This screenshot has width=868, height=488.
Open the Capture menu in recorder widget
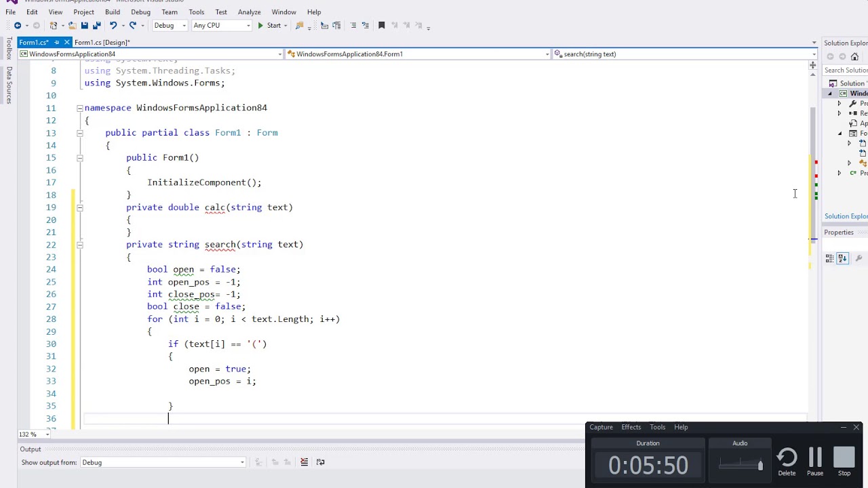click(x=601, y=427)
